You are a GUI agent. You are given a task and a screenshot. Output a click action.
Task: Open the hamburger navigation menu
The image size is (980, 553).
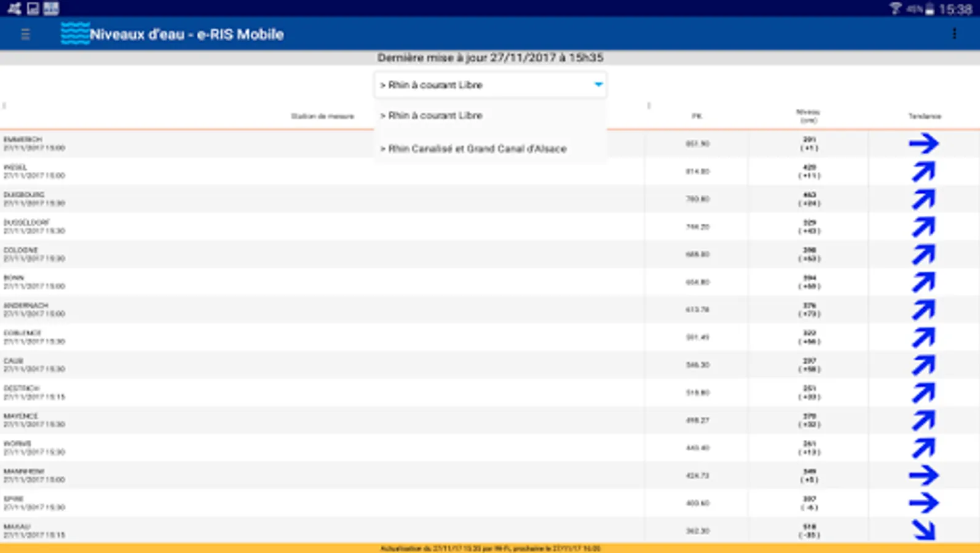click(25, 34)
